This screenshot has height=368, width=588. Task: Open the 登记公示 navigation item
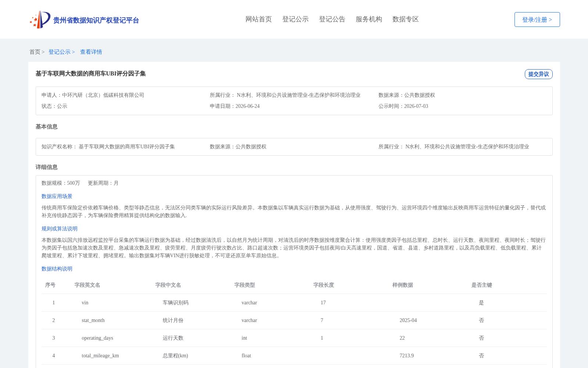(295, 19)
